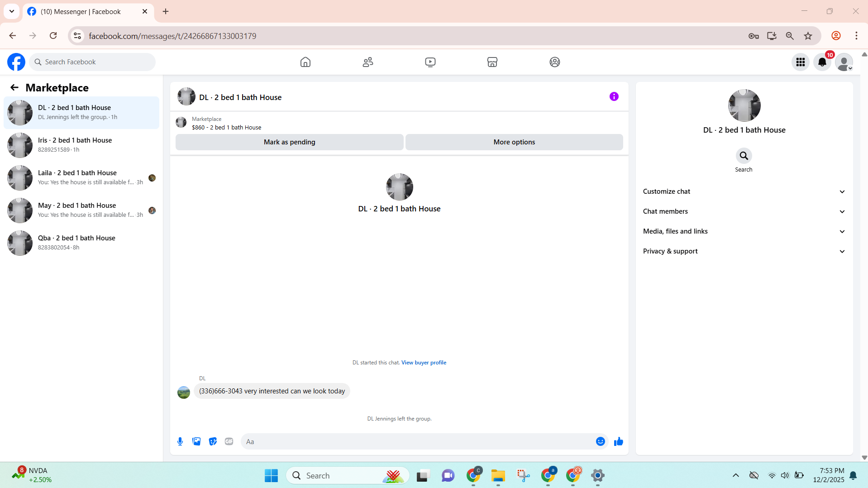Open the $860 - 2 bed 1 bath House listing

[226, 128]
